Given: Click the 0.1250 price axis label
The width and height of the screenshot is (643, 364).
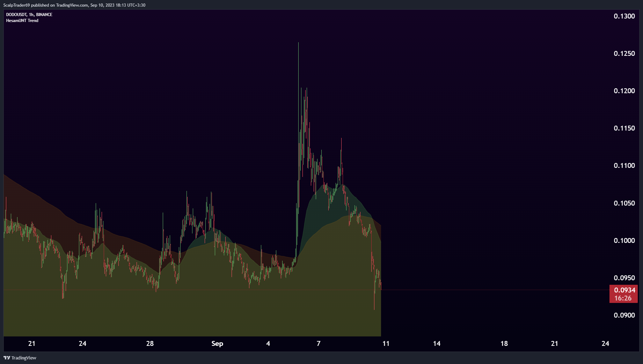Looking at the screenshot, I should click(624, 53).
